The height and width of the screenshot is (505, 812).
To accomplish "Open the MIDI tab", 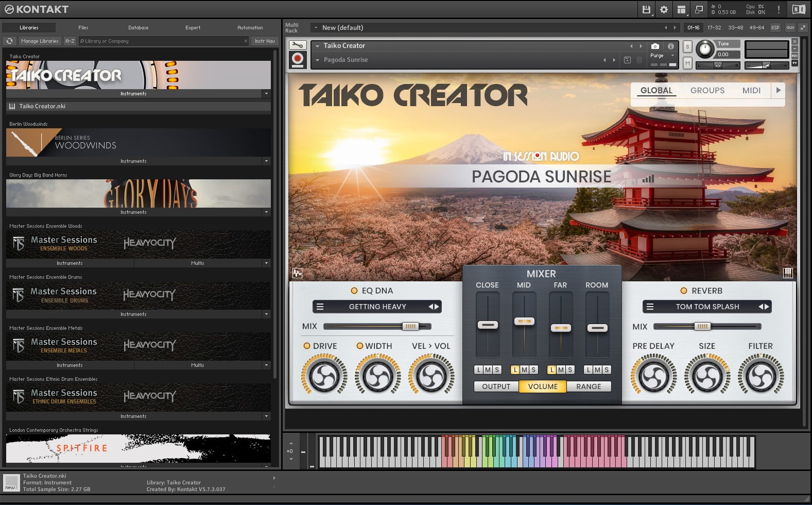I will pos(751,90).
